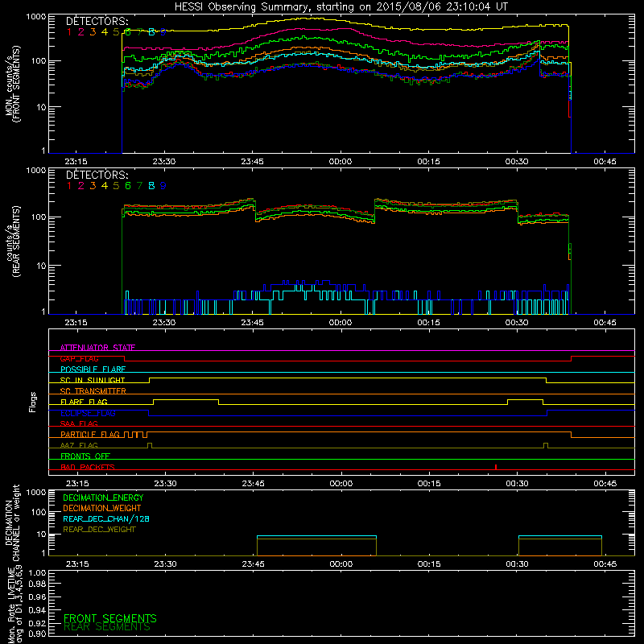The image size is (644, 644).
Task: Select cyan detector number 8 in rear segments legend
Action: point(151,186)
